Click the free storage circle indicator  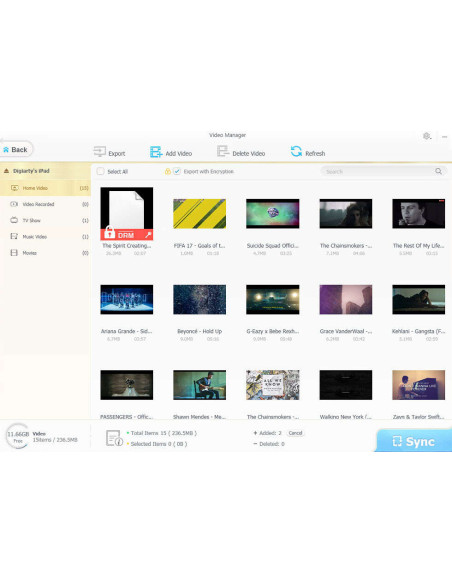pyautogui.click(x=17, y=436)
